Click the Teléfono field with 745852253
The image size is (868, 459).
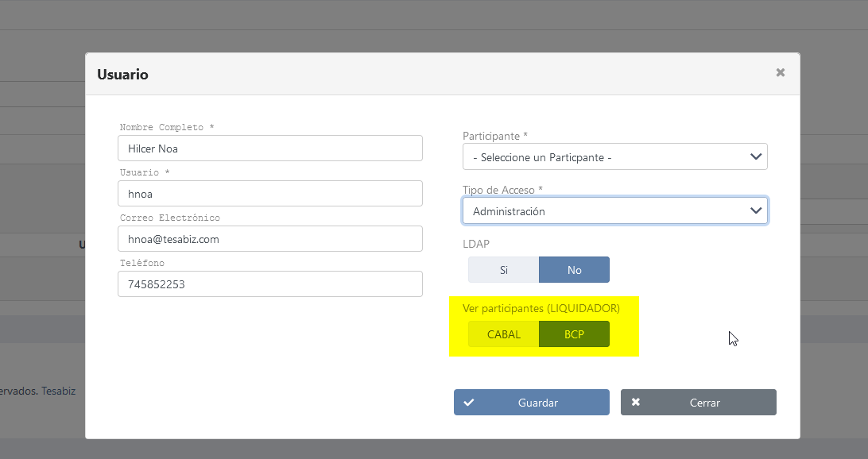(x=269, y=284)
